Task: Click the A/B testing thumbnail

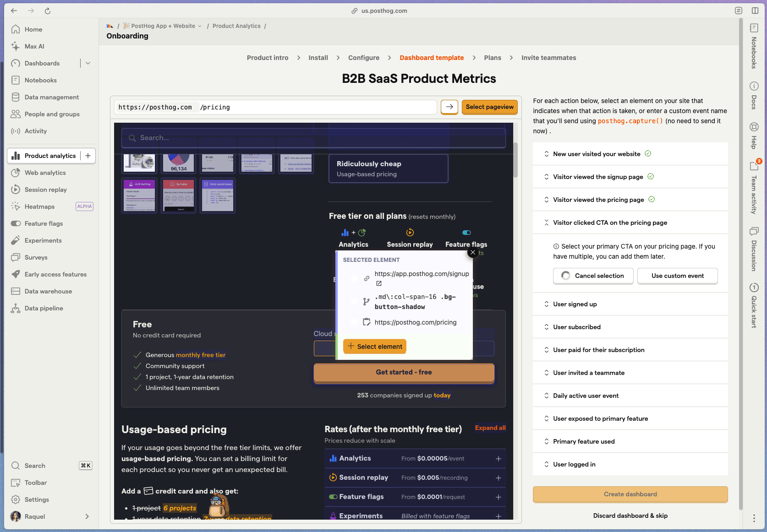Action: pyautogui.click(x=139, y=195)
